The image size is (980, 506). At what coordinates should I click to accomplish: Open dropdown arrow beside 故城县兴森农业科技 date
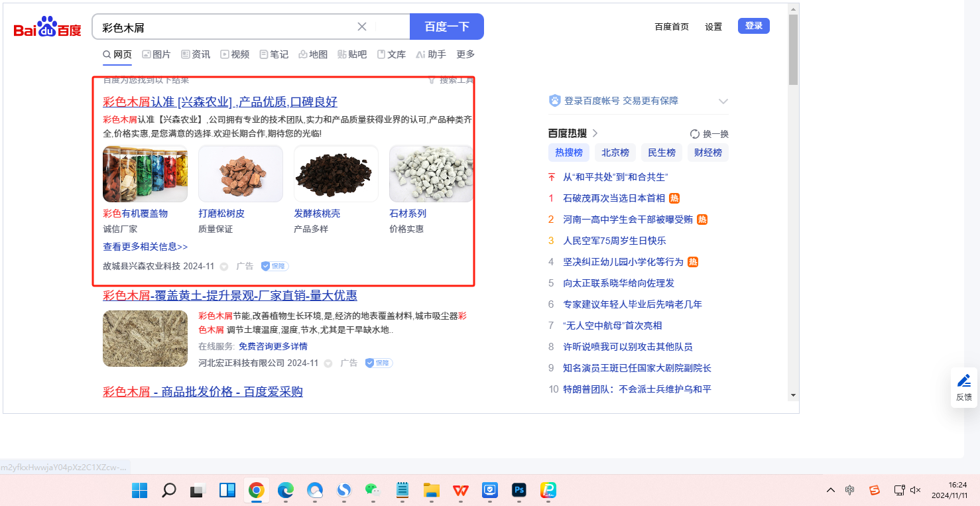pos(224,267)
